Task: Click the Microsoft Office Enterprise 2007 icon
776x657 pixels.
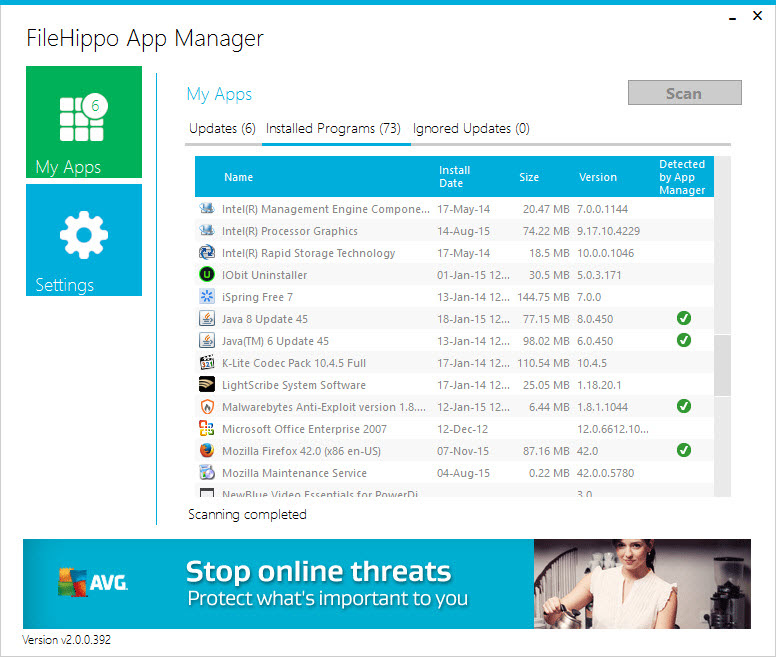Action: pos(207,428)
